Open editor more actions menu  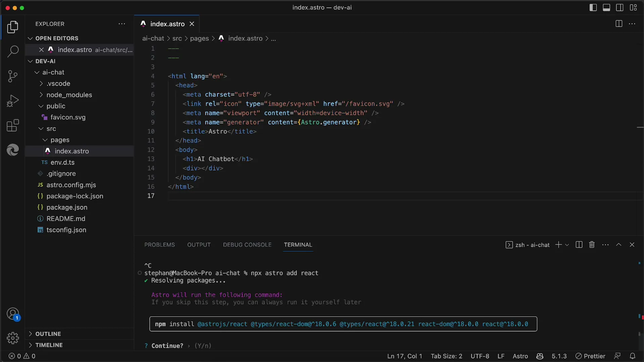coord(632,24)
